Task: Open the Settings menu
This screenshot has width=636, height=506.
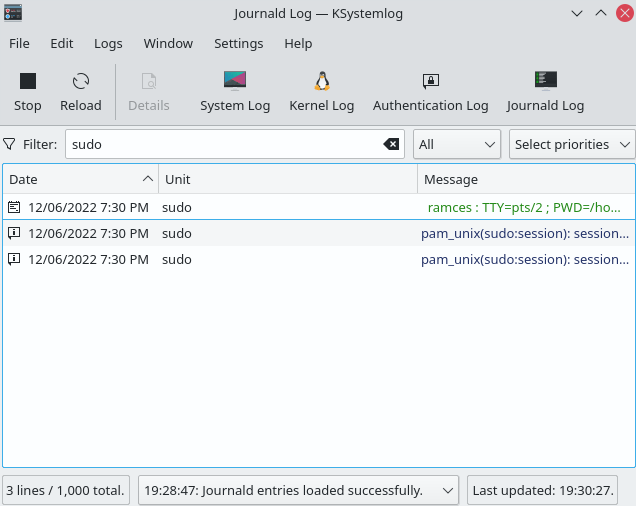Action: click(238, 43)
